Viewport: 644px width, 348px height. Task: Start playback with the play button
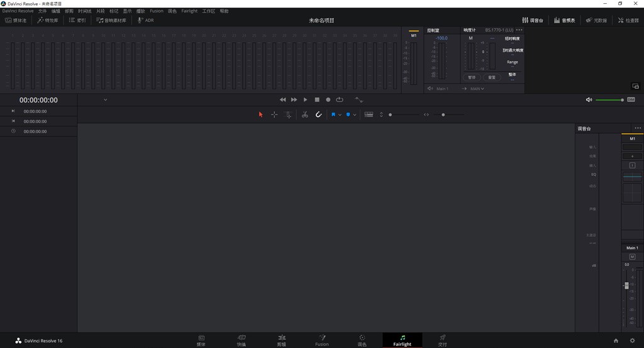click(305, 100)
